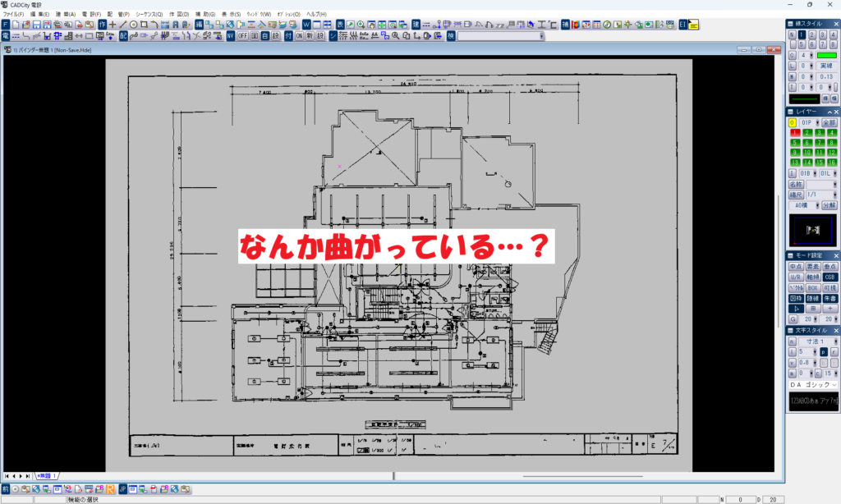Click the horizontal scrollbar below drawing

[582, 476]
